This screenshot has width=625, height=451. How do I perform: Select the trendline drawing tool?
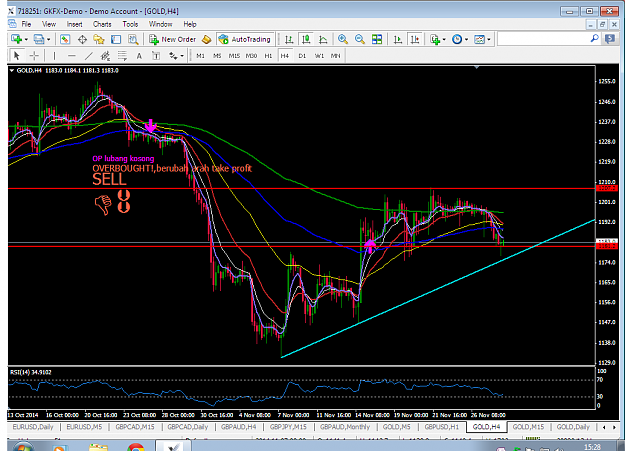point(88,56)
